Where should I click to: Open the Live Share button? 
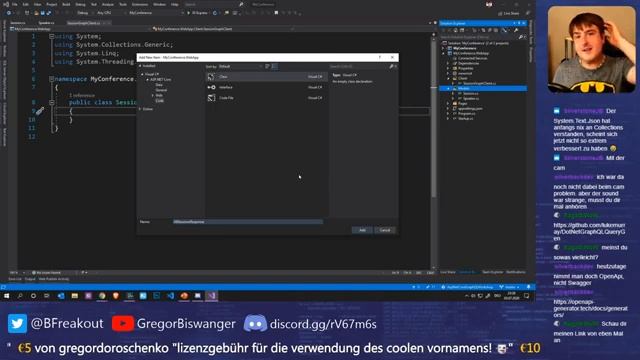509,13
